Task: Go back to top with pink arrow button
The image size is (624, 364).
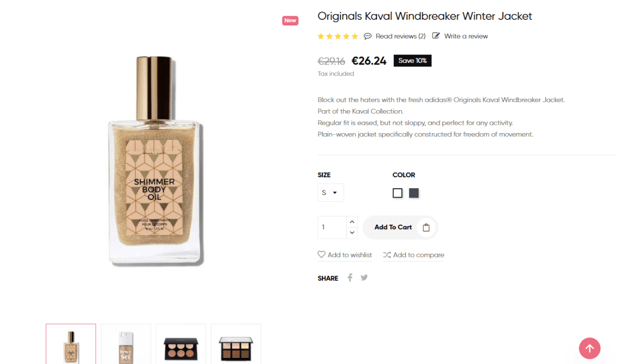Action: pos(590,348)
